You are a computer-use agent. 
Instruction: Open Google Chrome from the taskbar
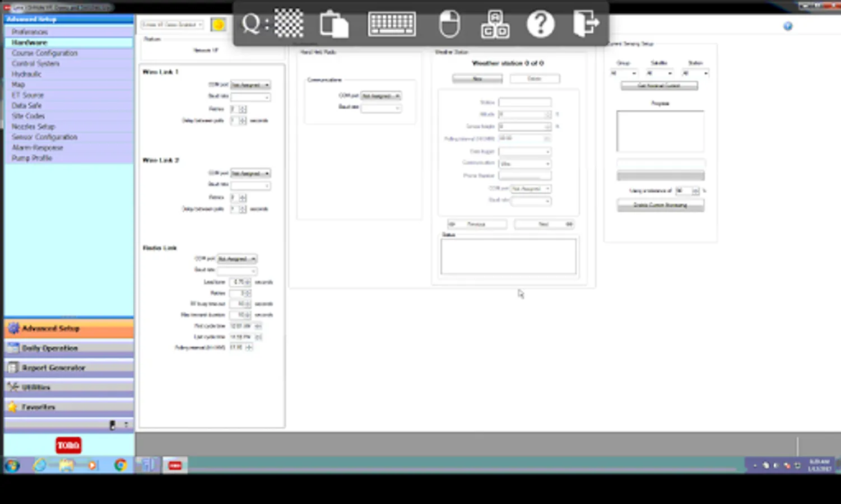120,465
